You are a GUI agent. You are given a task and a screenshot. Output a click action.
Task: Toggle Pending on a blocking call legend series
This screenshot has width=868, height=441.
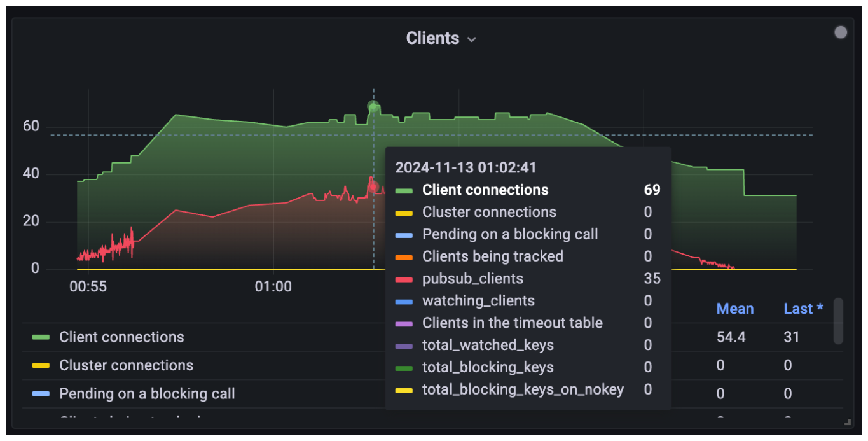point(147,394)
